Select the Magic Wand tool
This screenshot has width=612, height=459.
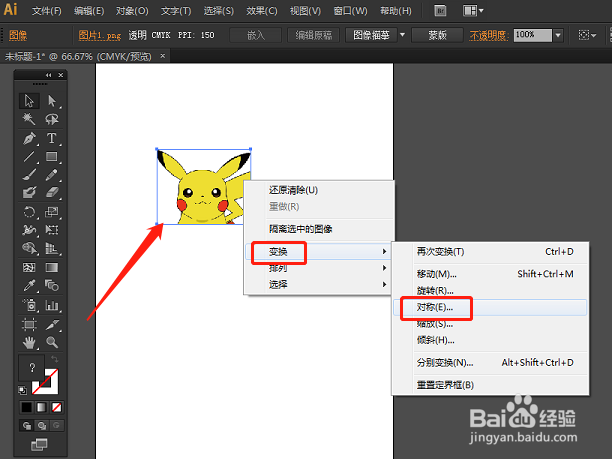coord(29,119)
